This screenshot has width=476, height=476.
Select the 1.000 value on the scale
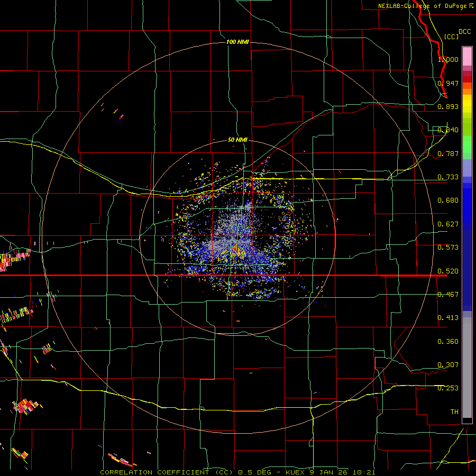(448, 59)
